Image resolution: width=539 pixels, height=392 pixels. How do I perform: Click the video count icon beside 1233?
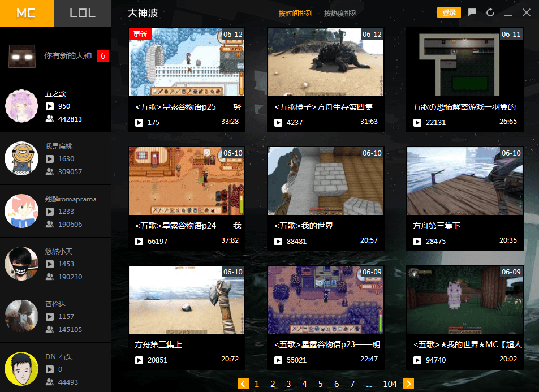pos(50,212)
